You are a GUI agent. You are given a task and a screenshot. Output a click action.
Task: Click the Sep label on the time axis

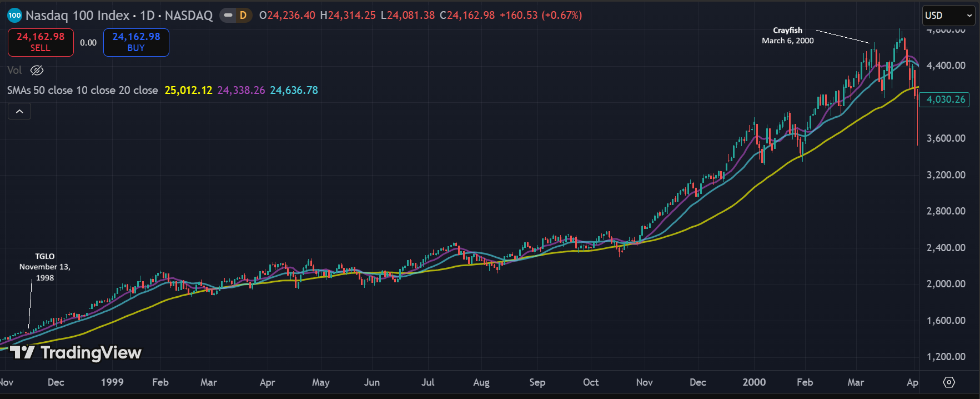point(537,382)
